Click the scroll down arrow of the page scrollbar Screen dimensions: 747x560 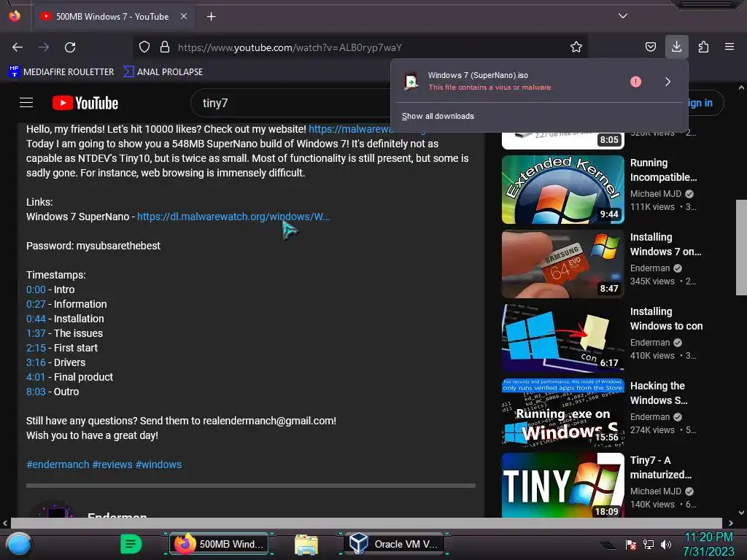coord(741,513)
